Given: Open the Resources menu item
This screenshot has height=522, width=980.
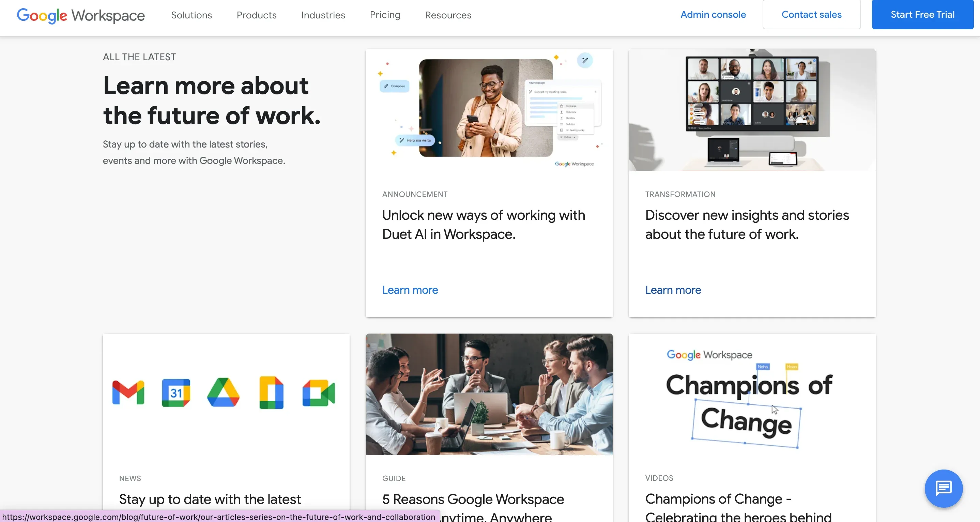Looking at the screenshot, I should click(448, 14).
